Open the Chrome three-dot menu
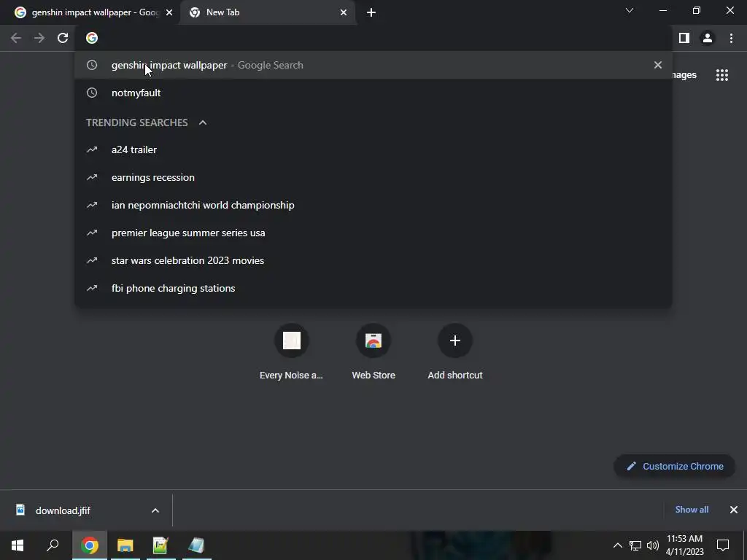 [731, 38]
